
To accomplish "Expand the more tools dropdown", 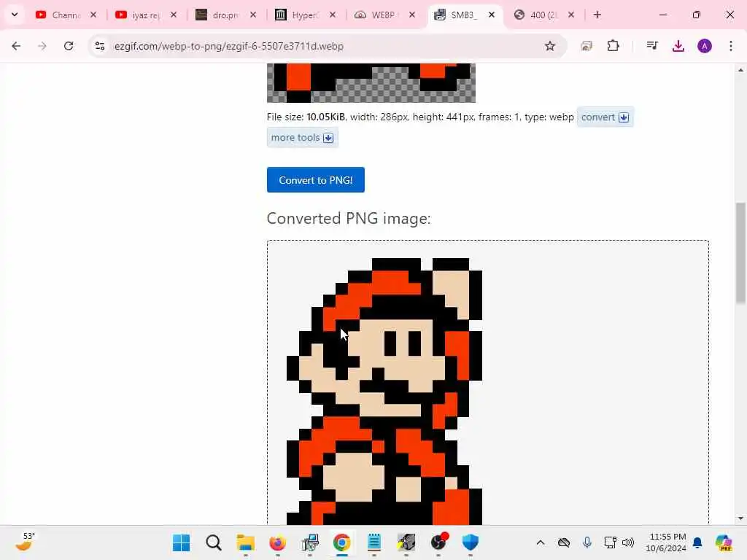I will pos(303,138).
